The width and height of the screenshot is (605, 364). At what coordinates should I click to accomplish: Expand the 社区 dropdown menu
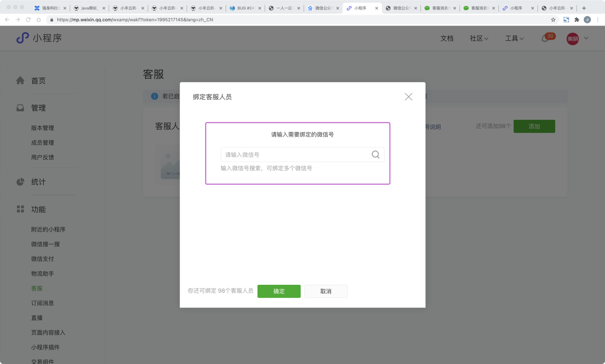(479, 38)
